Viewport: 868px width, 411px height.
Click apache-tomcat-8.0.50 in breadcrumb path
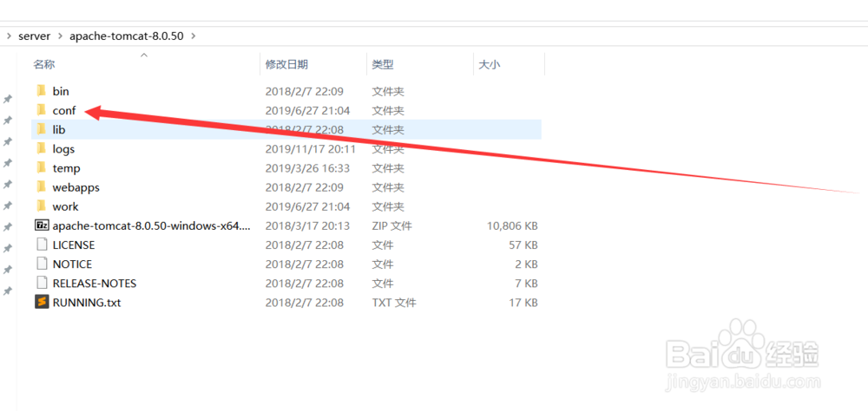126,36
